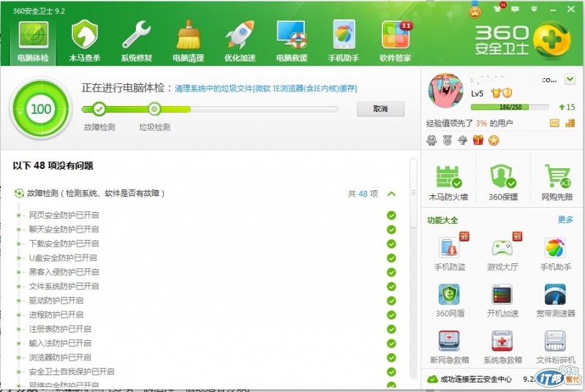585x392 pixels.
Task: Click the 100 score circle
Action: (x=41, y=109)
